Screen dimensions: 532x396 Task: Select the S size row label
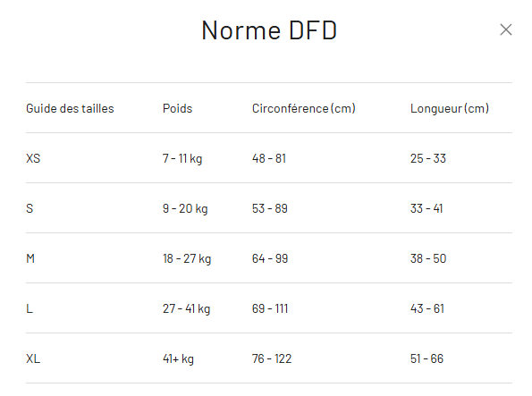[30, 208]
